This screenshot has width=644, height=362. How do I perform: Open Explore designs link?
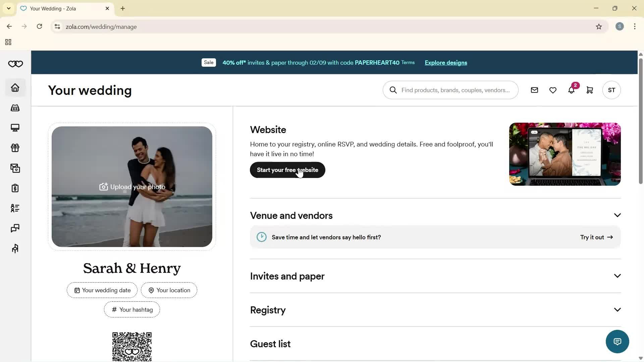click(445, 63)
